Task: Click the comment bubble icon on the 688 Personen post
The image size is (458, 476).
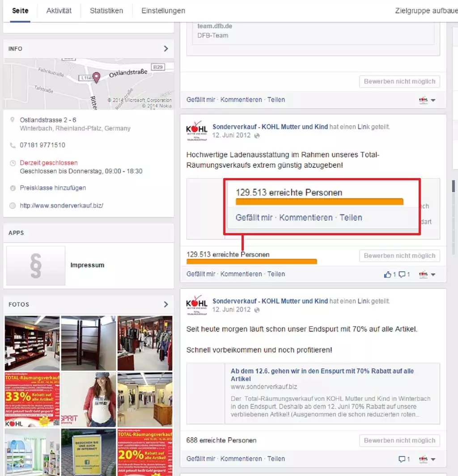Action: click(x=402, y=459)
